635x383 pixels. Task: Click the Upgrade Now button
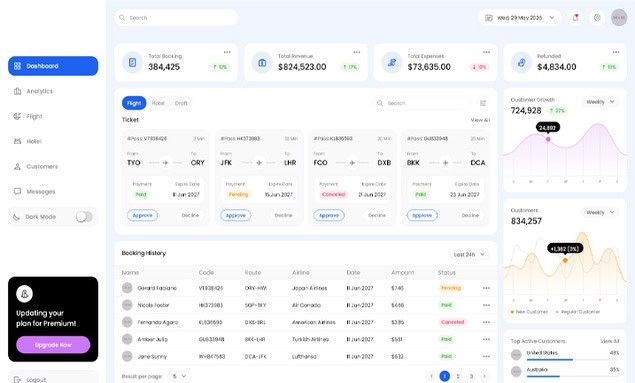click(x=53, y=345)
